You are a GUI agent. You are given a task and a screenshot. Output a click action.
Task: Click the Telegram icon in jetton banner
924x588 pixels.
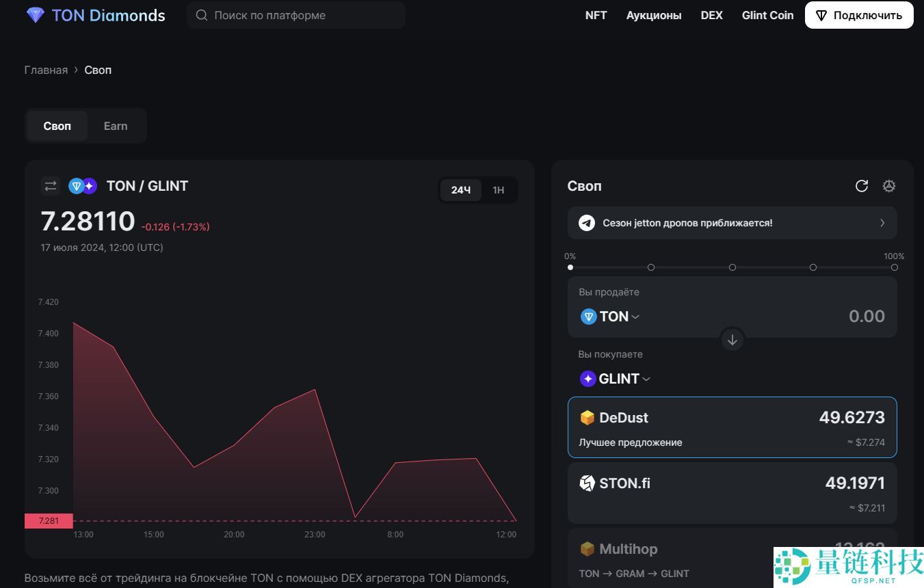pos(587,223)
